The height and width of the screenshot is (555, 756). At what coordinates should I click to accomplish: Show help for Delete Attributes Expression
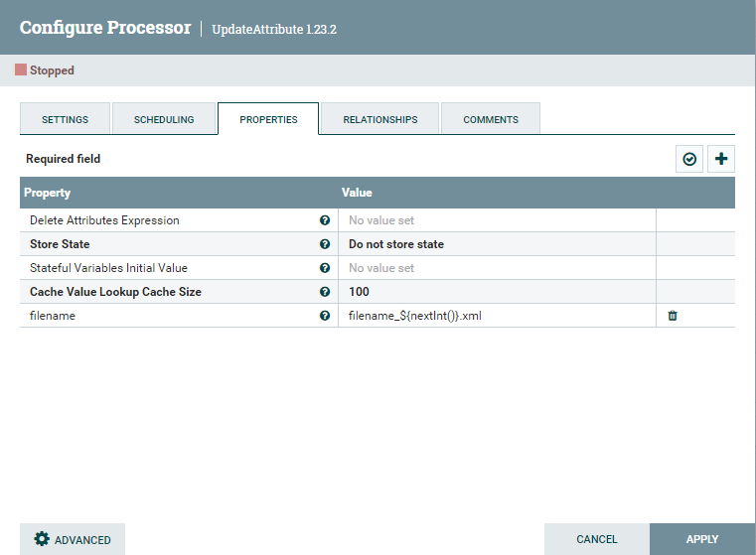[x=325, y=220]
